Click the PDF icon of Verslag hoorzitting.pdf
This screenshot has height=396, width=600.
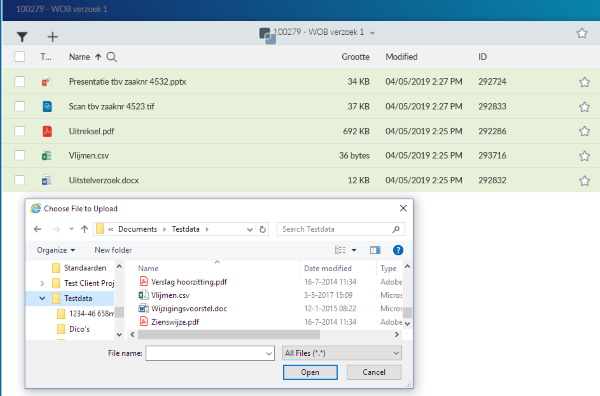(143, 282)
